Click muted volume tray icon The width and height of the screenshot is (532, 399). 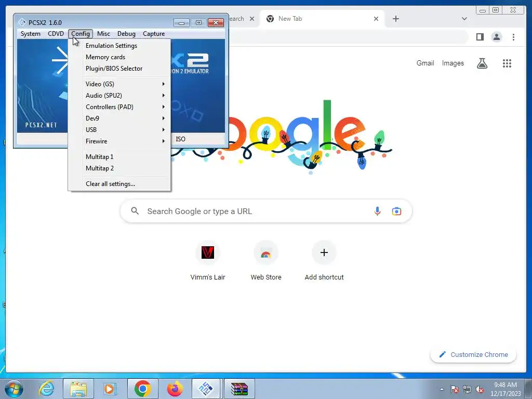tap(480, 389)
